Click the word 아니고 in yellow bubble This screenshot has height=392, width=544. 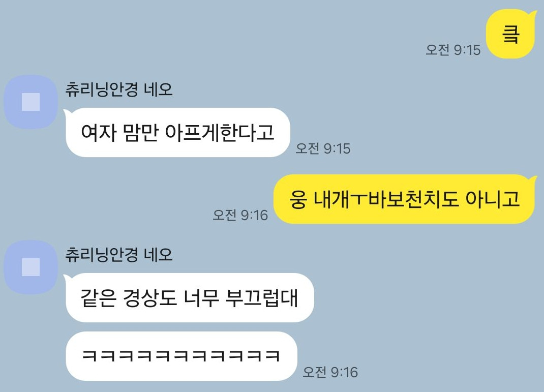click(493, 199)
